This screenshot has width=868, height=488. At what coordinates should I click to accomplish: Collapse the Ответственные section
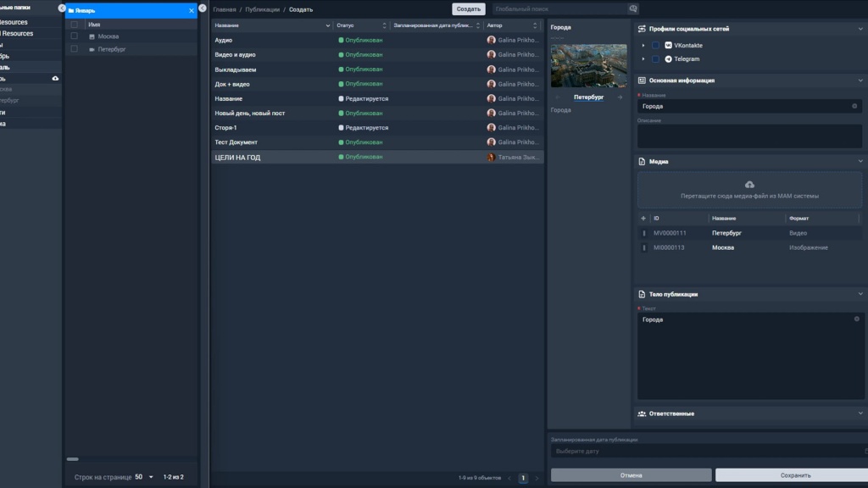pyautogui.click(x=860, y=413)
